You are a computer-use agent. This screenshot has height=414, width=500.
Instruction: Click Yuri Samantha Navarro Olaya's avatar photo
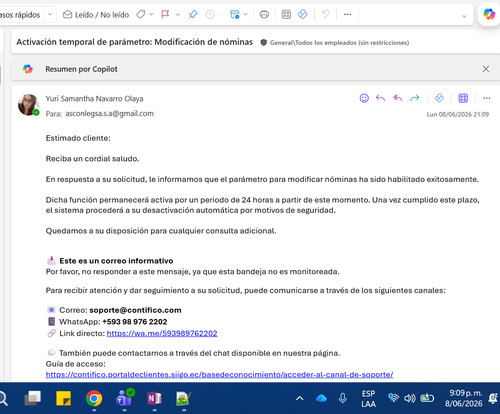pyautogui.click(x=28, y=105)
